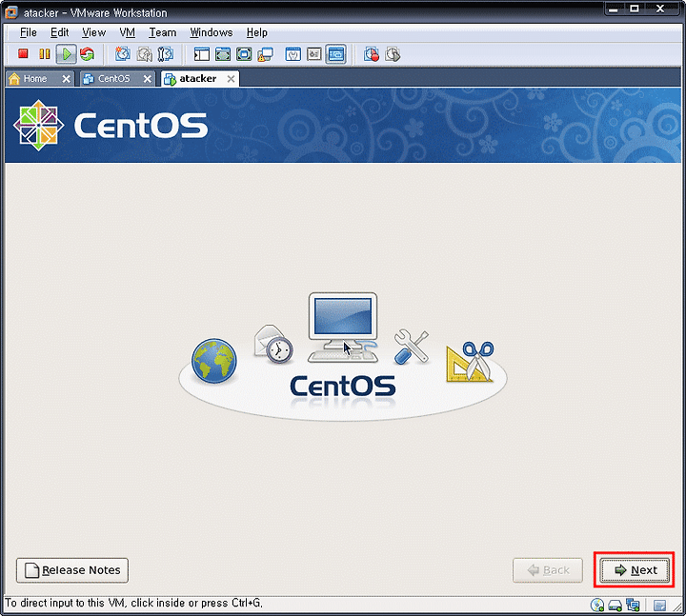Click the disabled Back button
Viewport: 686px width, 616px height.
point(548,570)
